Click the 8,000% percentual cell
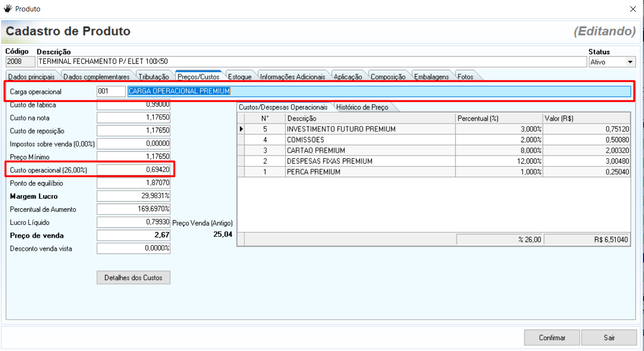Viewport: 644px width, 351px height. 499,150
